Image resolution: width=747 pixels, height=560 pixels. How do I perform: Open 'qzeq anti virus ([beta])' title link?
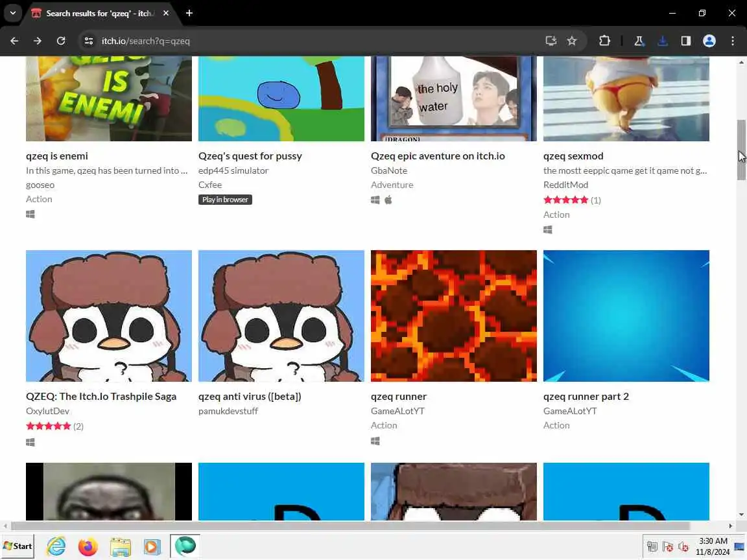pyautogui.click(x=250, y=396)
